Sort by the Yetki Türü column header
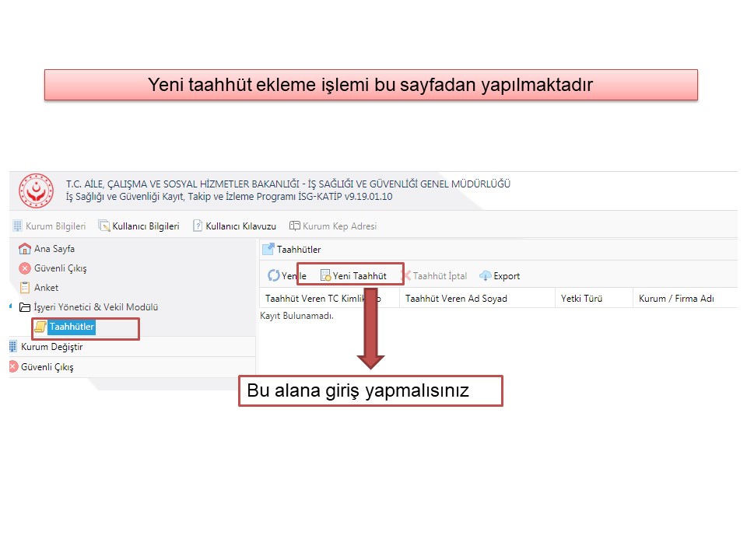The image size is (747, 560). [581, 299]
